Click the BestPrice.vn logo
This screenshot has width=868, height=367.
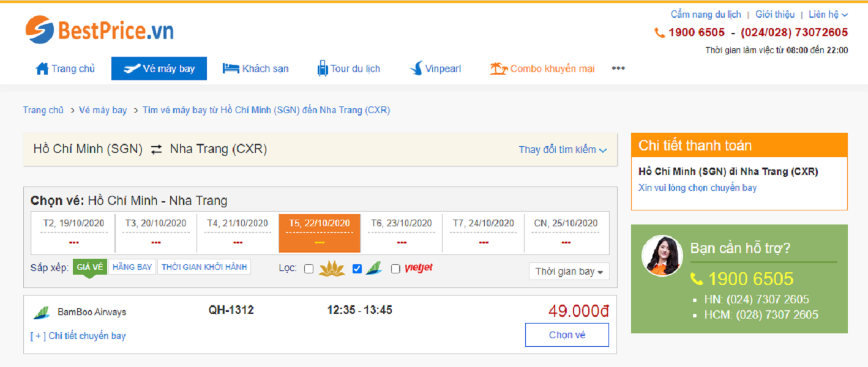(99, 30)
